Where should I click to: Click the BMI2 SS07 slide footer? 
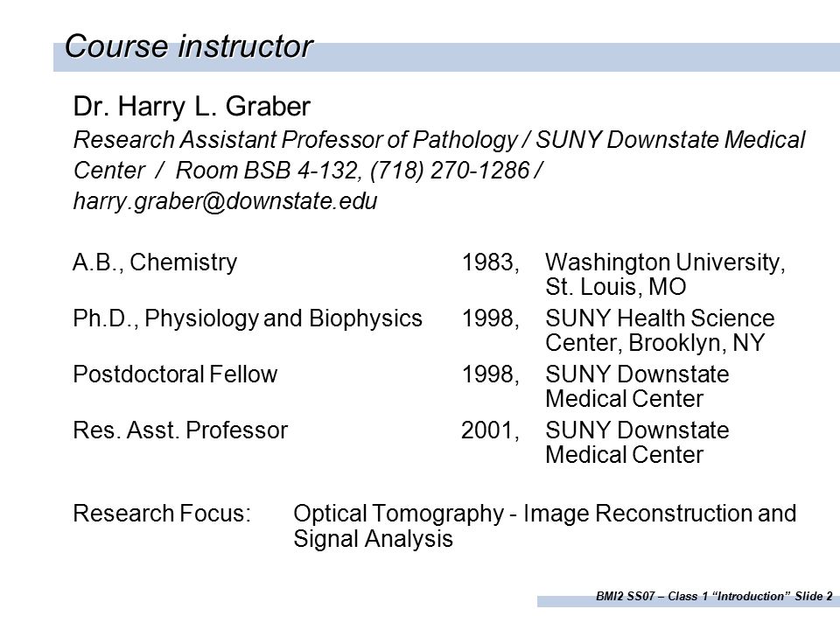[x=714, y=596]
